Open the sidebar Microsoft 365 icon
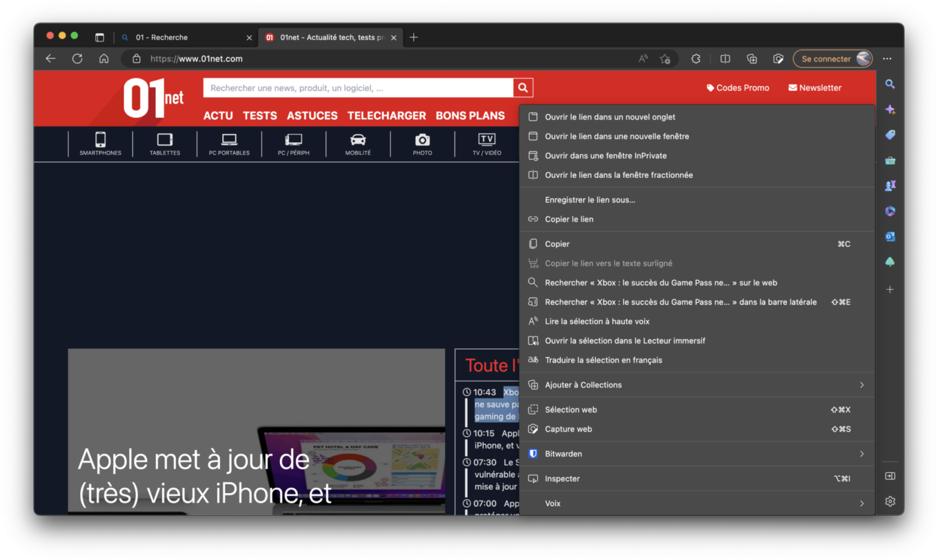Screen dimensions: 938x560 click(890, 211)
